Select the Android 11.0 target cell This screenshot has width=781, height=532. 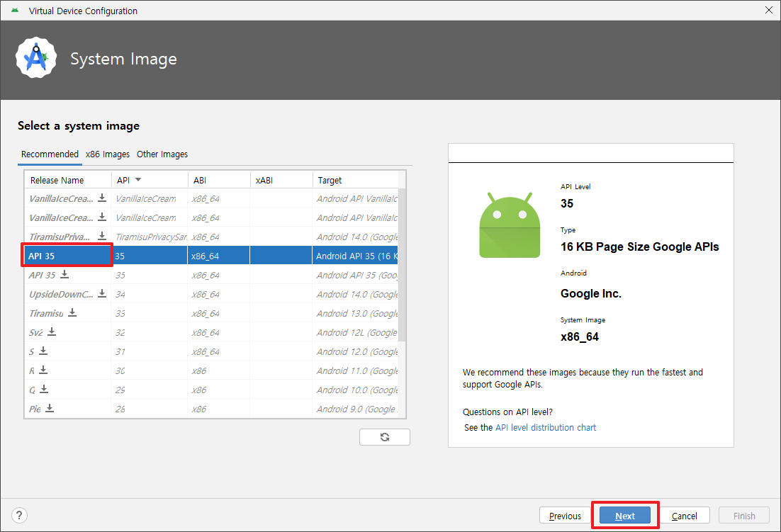[x=356, y=370]
